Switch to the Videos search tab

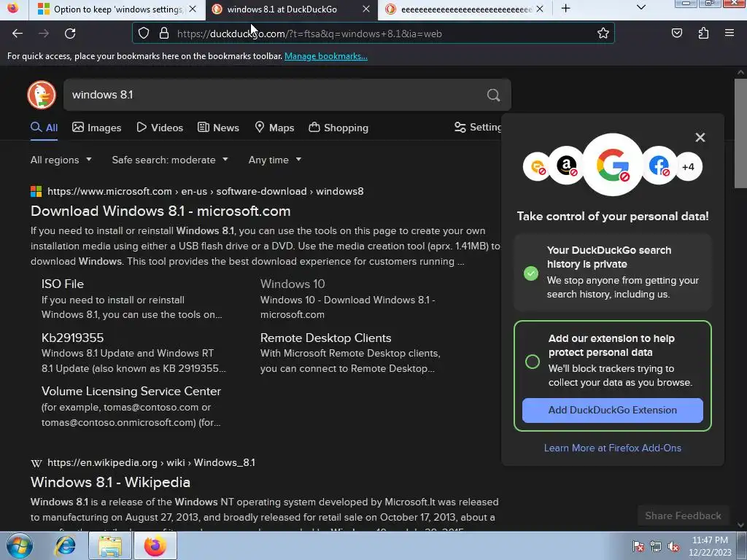(160, 128)
